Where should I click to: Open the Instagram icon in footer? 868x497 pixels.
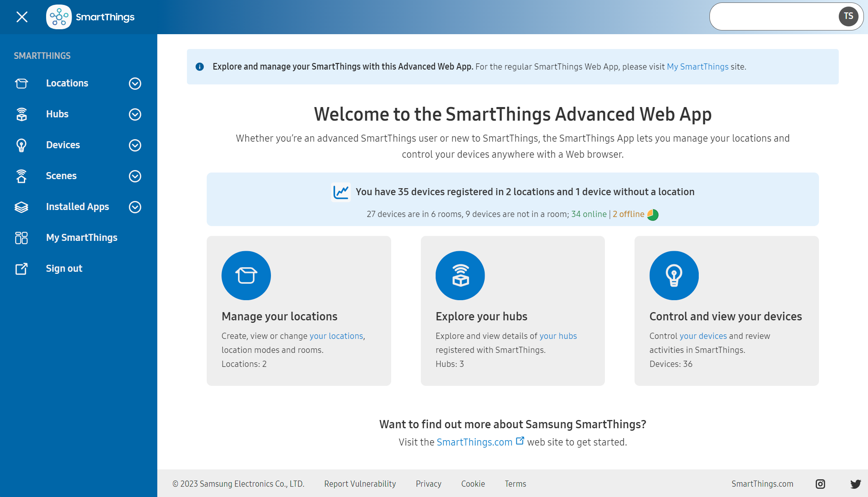[820, 484]
